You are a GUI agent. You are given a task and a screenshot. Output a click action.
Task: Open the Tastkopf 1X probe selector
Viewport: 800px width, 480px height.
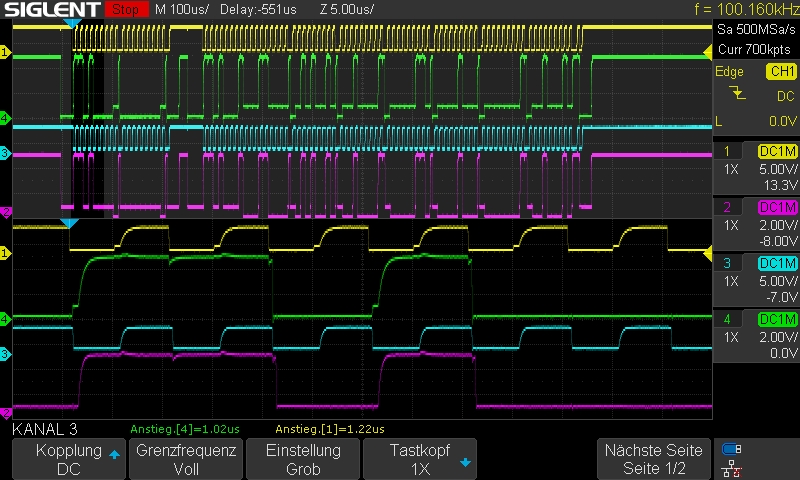(x=419, y=460)
